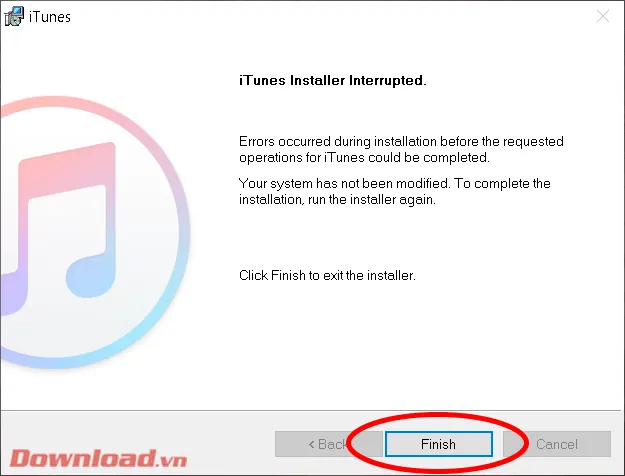The width and height of the screenshot is (625, 476).
Task: Click Finish to exit the installer
Action: pyautogui.click(x=438, y=444)
